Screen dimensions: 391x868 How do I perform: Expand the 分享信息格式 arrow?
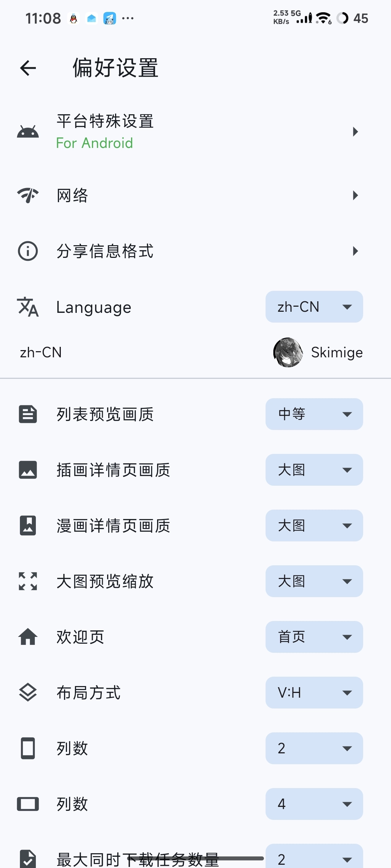[x=355, y=251]
